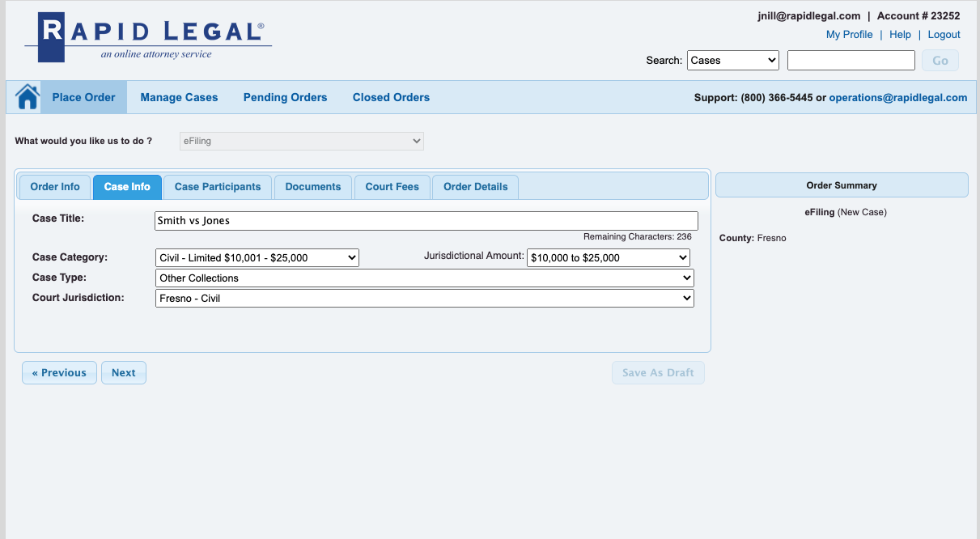
Task: Click the Logout link
Action: (944, 35)
